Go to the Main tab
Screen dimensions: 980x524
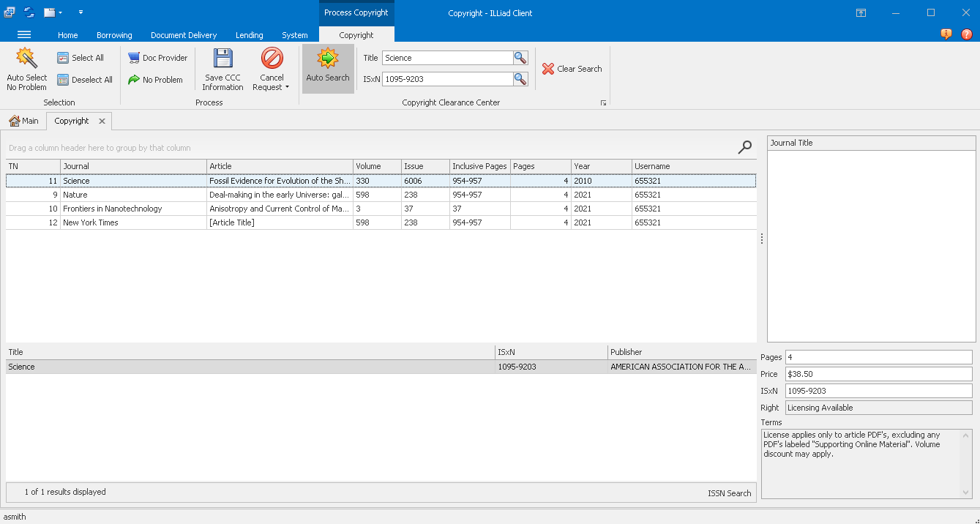pos(23,121)
